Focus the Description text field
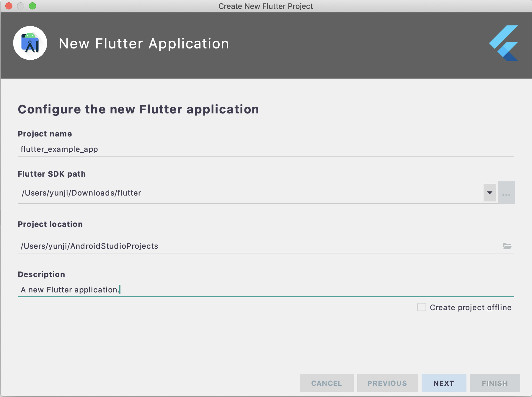 266,290
